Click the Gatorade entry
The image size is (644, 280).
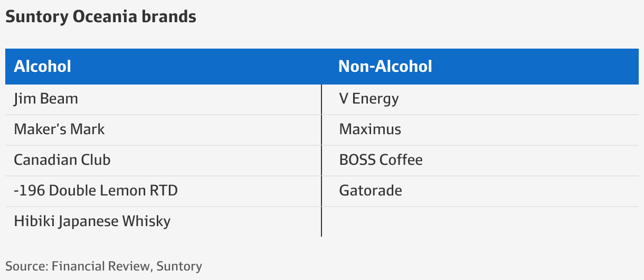371,190
